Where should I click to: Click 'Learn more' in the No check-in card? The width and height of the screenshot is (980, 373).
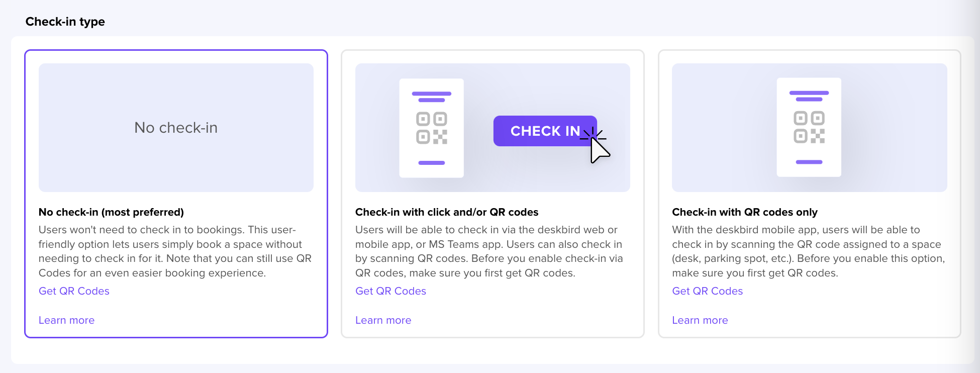(x=66, y=320)
